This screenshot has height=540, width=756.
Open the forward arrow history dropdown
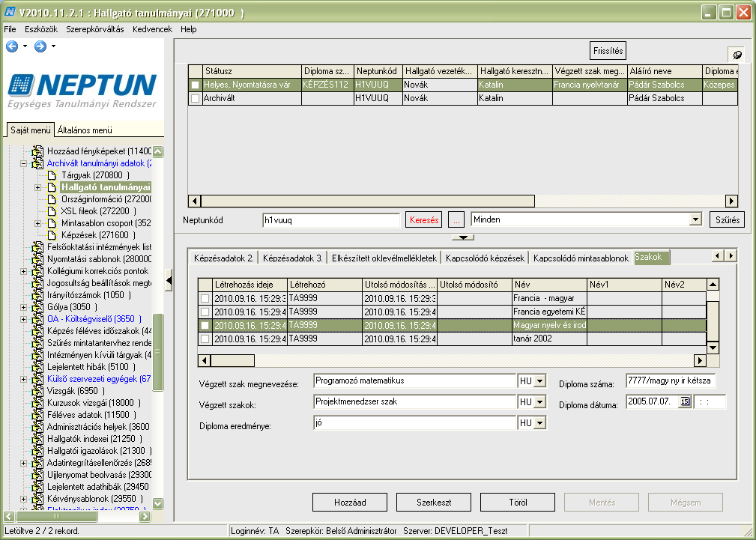53,46
